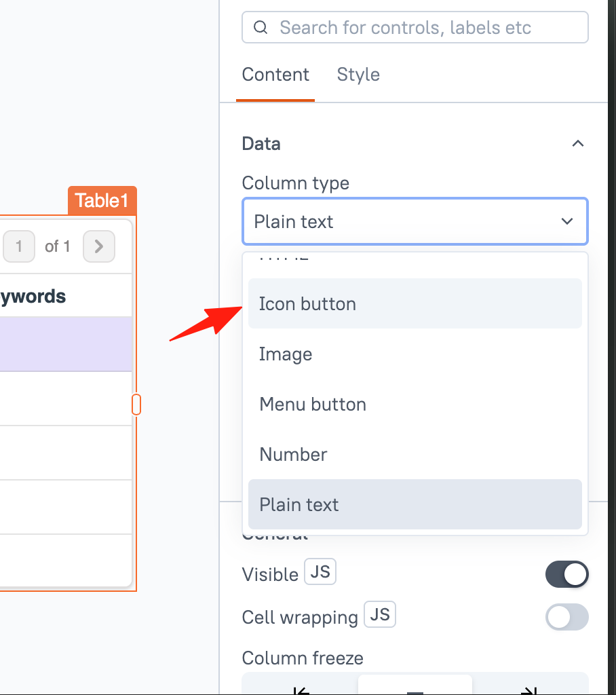
Task: Toggle the Visible switch off
Action: [x=566, y=574]
